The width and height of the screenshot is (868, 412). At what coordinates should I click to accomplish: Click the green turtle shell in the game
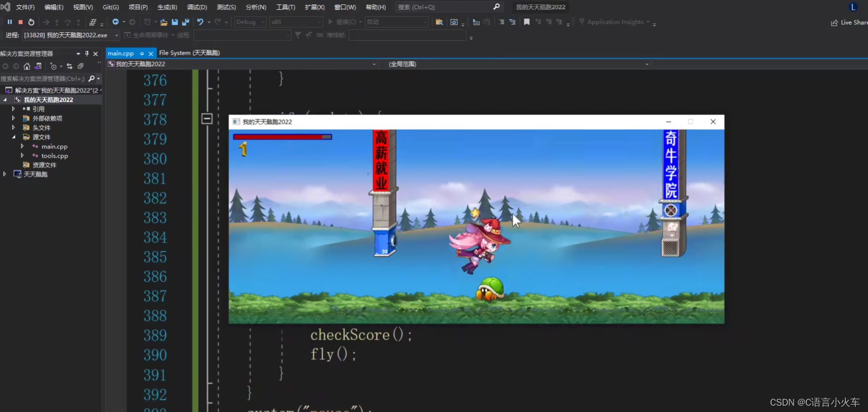pyautogui.click(x=490, y=289)
